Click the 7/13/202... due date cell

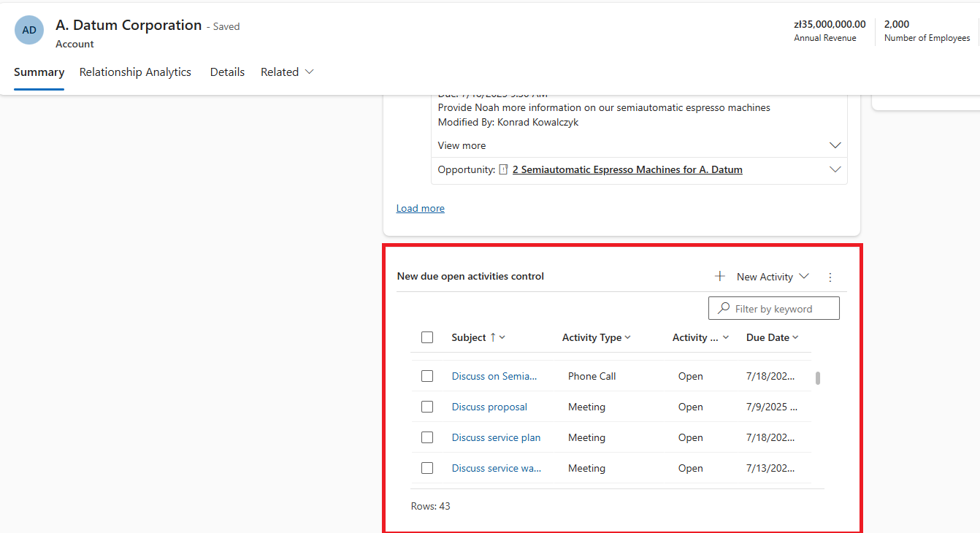point(770,468)
